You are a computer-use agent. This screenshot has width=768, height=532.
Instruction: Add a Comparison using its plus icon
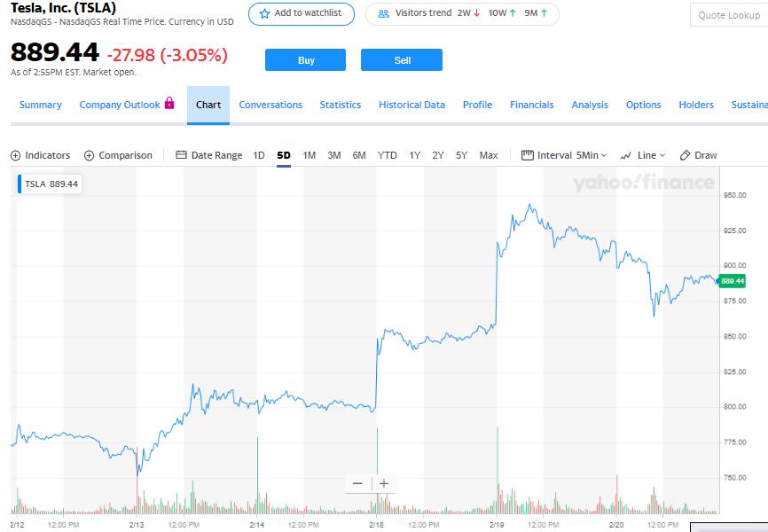89,156
